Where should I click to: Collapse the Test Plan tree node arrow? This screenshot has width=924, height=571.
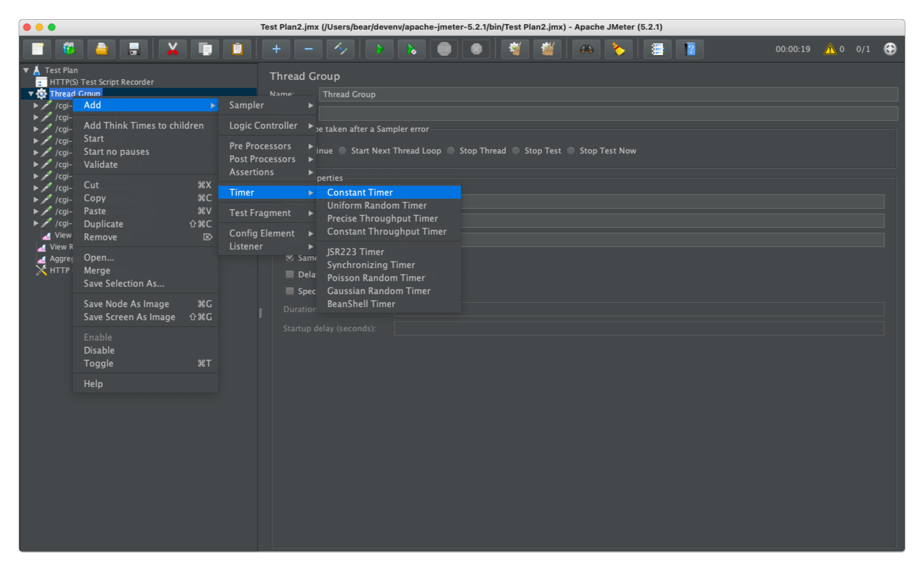click(x=26, y=70)
